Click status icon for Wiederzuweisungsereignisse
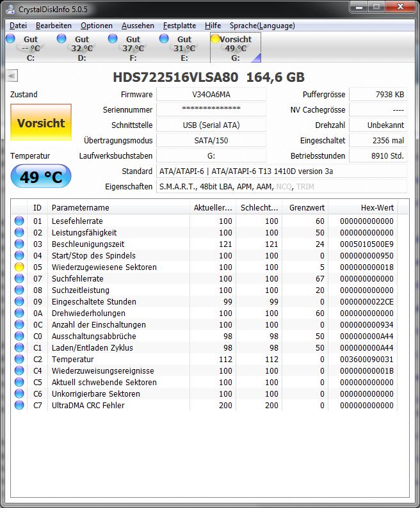 coord(19,370)
